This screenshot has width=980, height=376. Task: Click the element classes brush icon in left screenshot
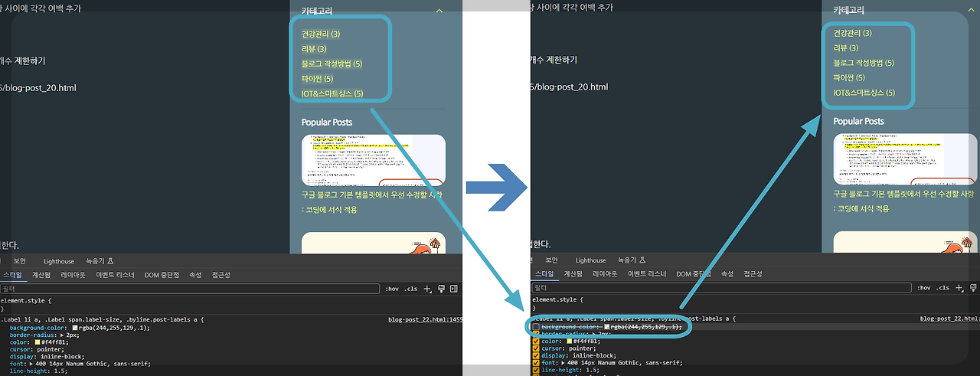pyautogui.click(x=441, y=289)
